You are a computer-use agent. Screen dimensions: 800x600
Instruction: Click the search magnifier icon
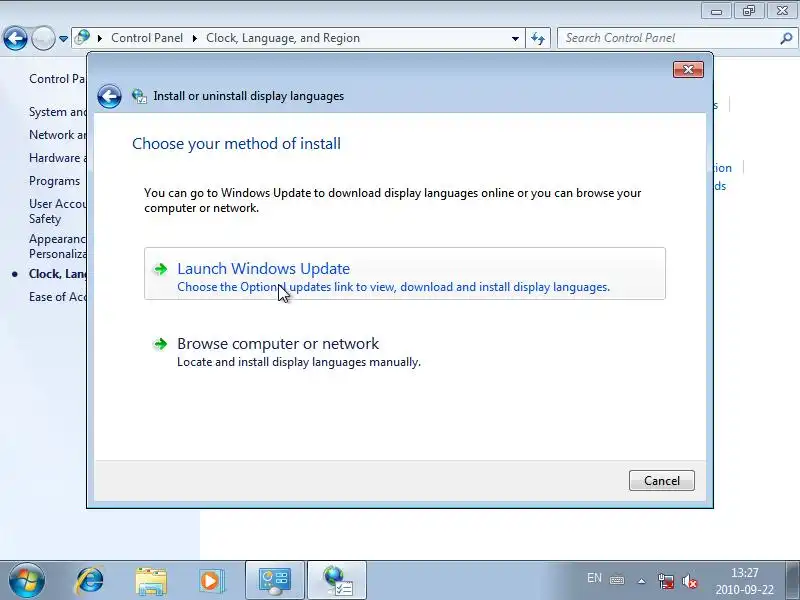[786, 38]
